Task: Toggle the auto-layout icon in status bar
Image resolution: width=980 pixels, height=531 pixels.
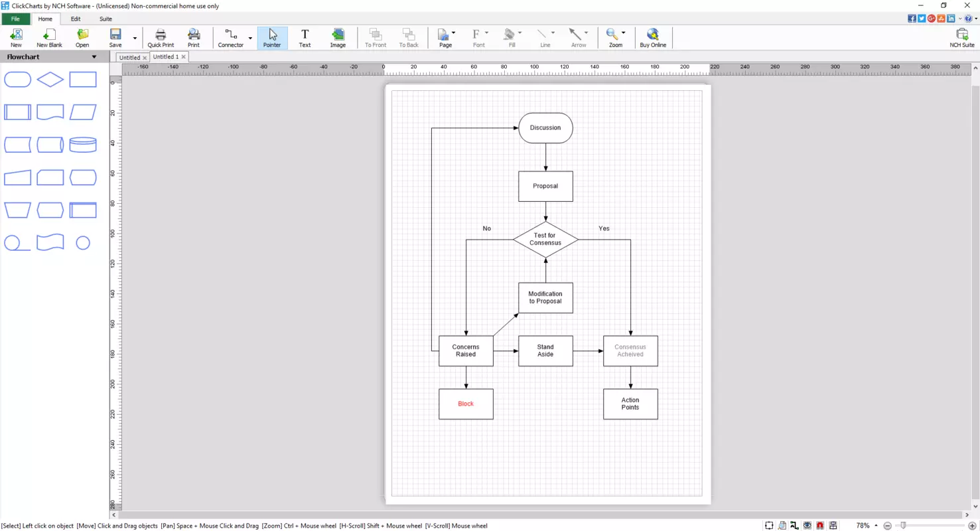Action: 833,526
